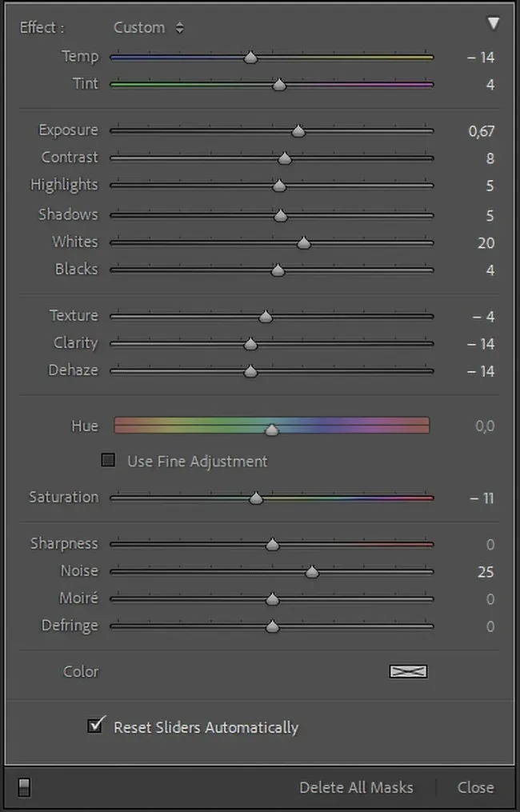520x812 pixels.
Task: Click the Temp slider handle
Action: point(250,58)
